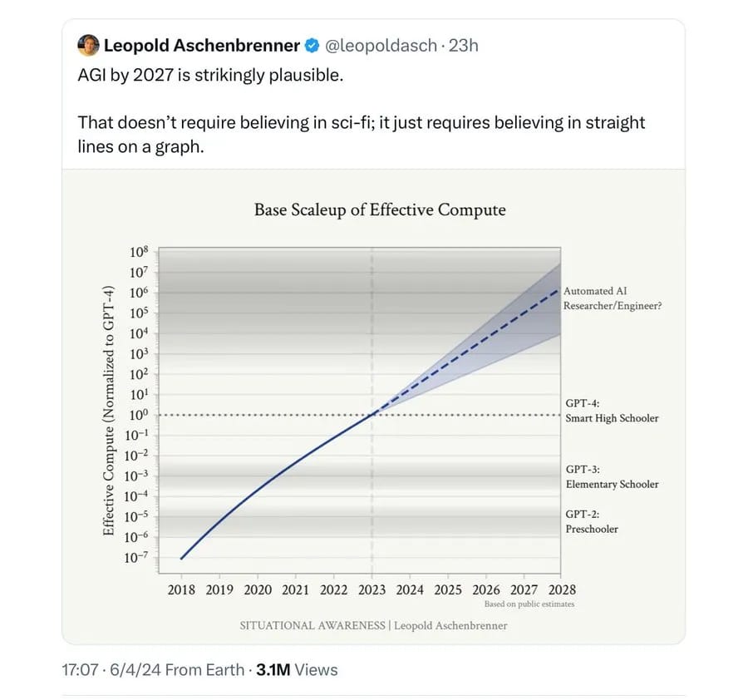Click the 'GPT-4: Smart High Schooler' label
Screen dimensions: 748x700
612,411
